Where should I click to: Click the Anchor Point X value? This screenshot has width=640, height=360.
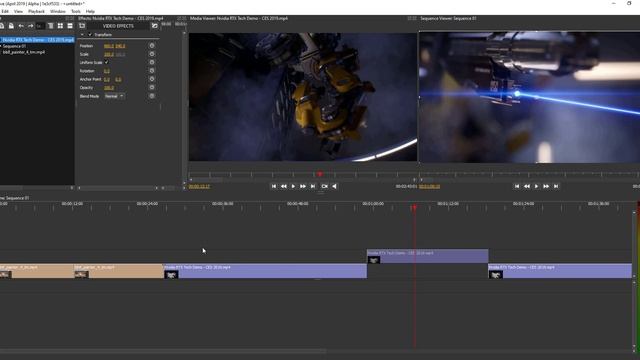pos(107,79)
